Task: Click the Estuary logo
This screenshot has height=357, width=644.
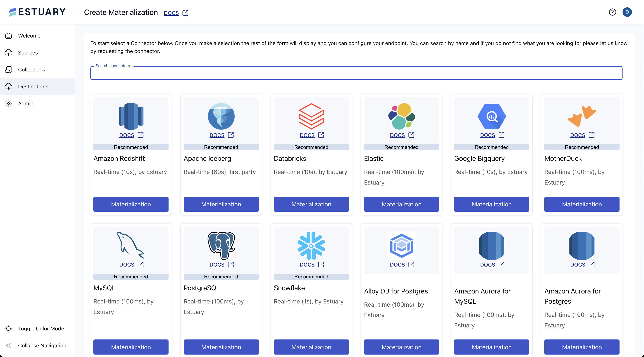Action: click(37, 12)
